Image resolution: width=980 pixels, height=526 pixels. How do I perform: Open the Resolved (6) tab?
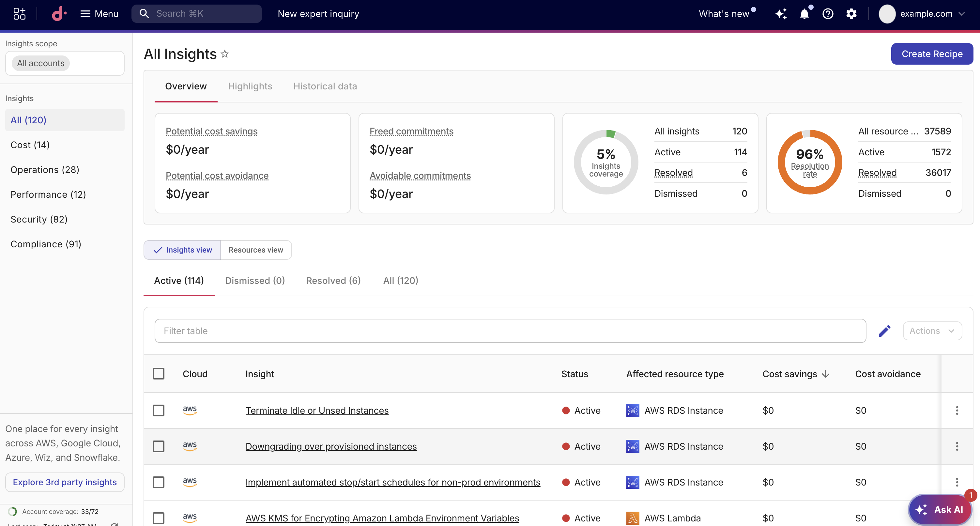(333, 281)
